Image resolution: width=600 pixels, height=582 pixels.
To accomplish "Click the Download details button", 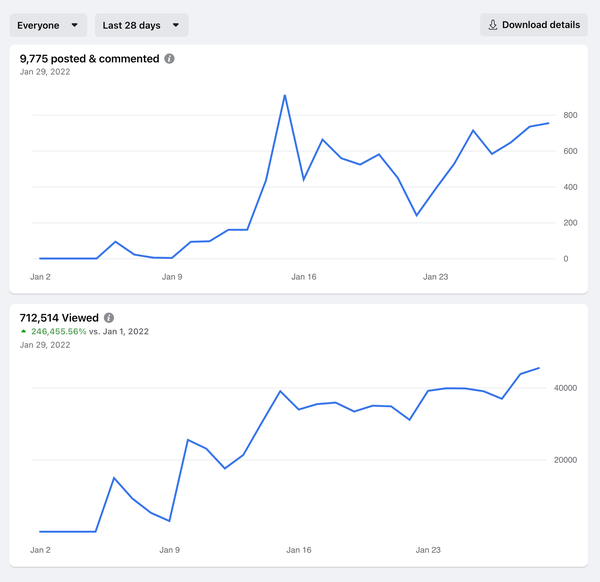I will tap(534, 25).
